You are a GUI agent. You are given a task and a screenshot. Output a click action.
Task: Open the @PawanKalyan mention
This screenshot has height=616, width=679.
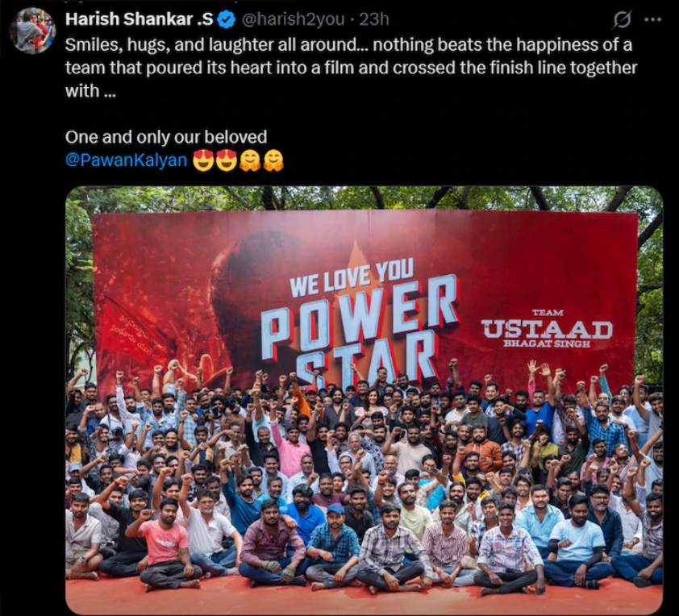[126, 160]
